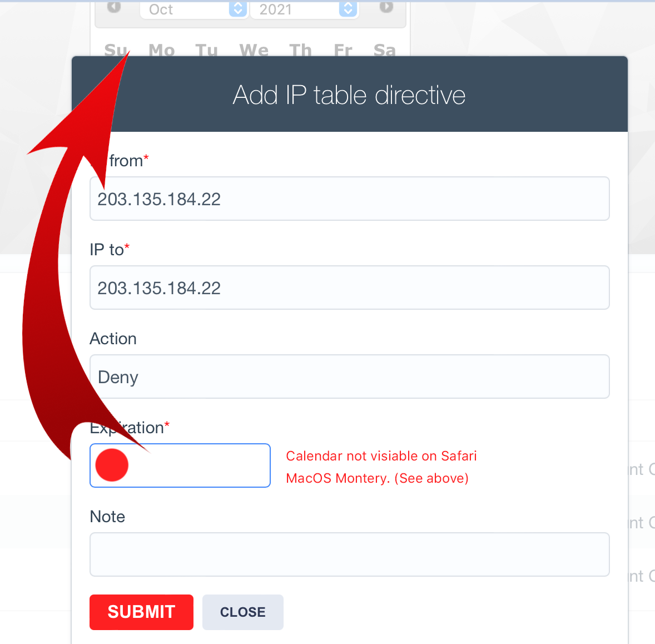Viewport: 655px width, 644px height.
Task: Click the Th weekday column header
Action: click(301, 50)
